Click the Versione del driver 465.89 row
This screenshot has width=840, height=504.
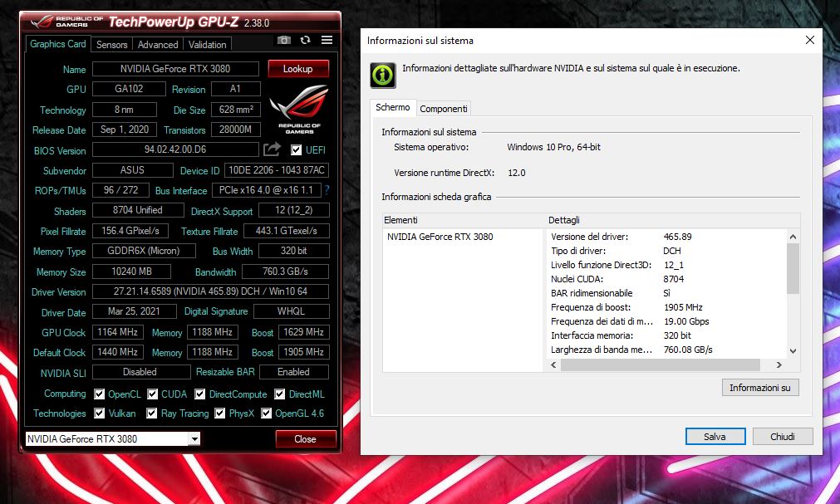(667, 237)
